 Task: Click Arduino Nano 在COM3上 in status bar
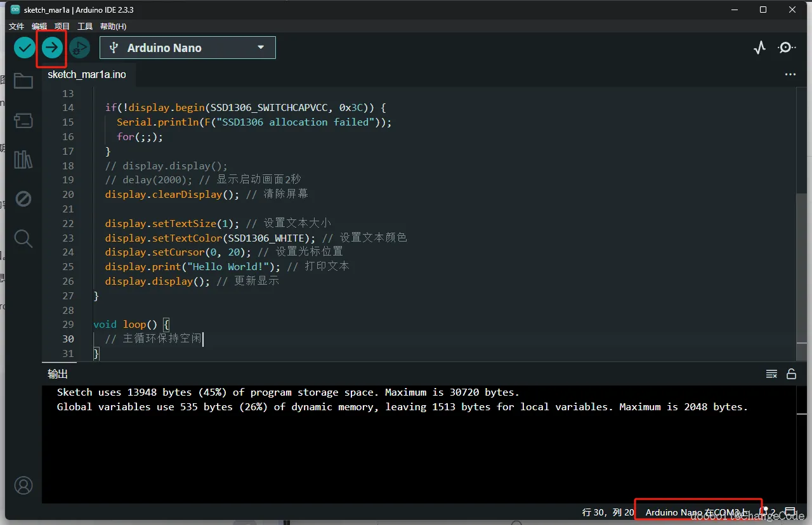tap(697, 512)
